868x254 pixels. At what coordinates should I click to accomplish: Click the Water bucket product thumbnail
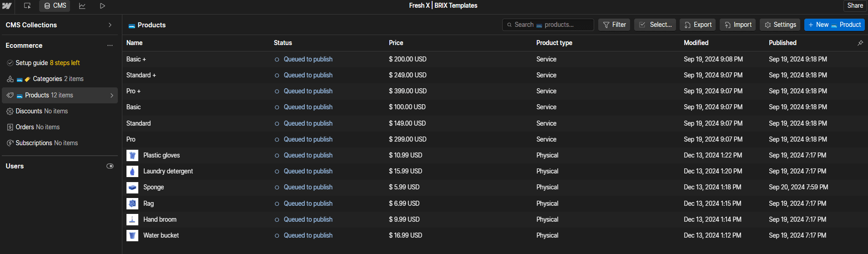[132, 235]
